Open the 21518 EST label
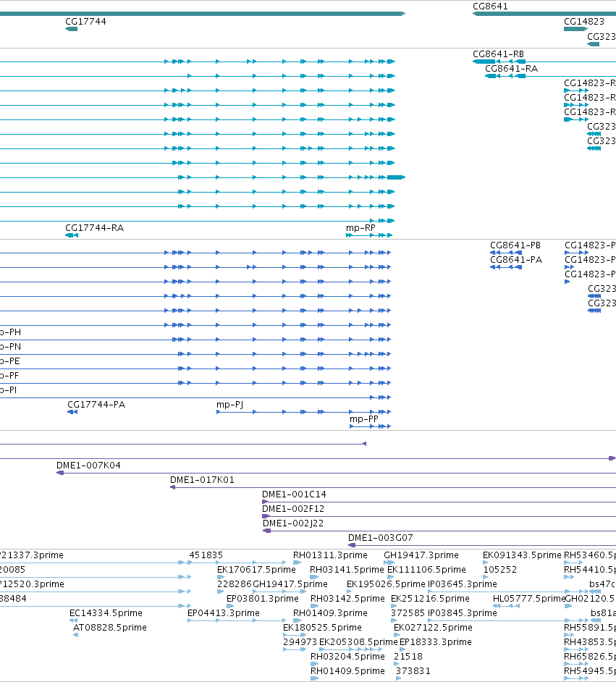616x682 pixels. coord(408,657)
